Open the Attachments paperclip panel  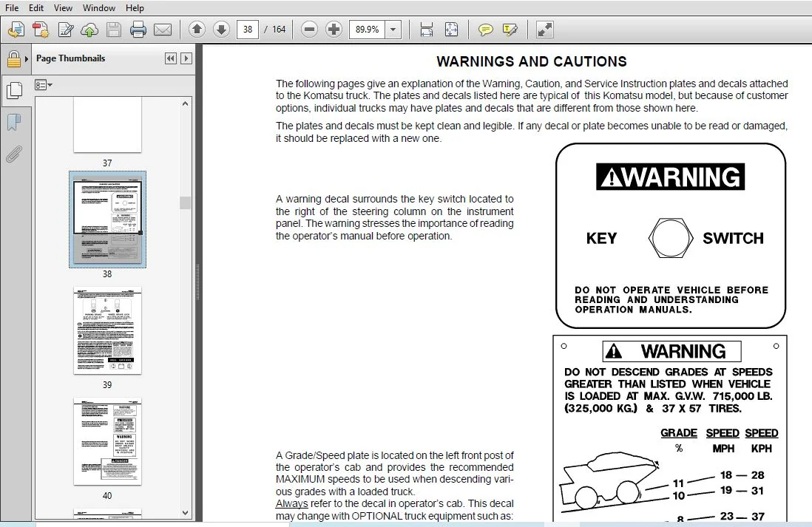click(14, 154)
